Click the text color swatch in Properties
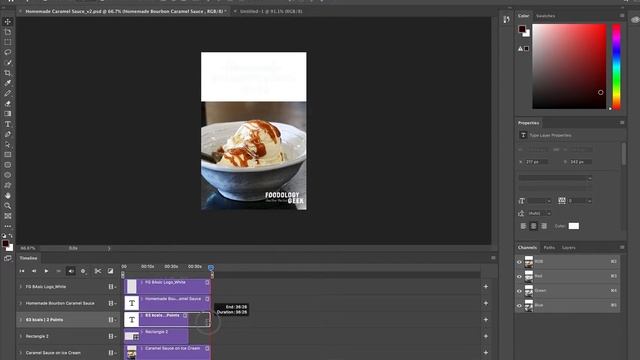Viewport: 640px width, 360px height. pyautogui.click(x=573, y=226)
